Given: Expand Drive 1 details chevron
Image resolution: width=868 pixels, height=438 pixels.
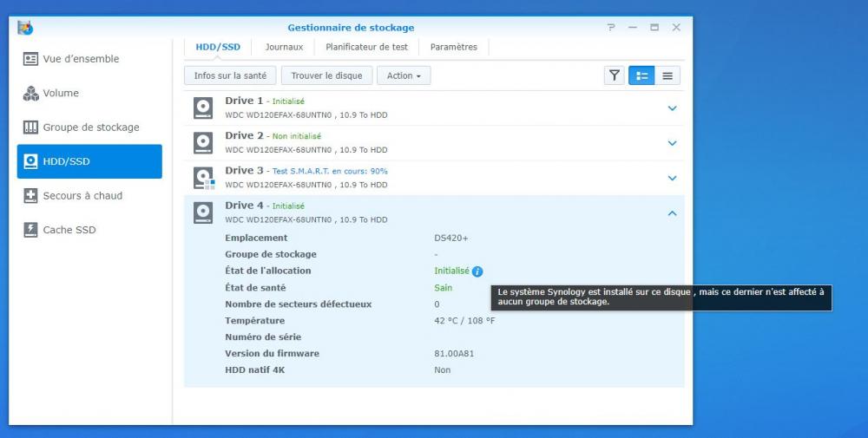Looking at the screenshot, I should click(672, 108).
